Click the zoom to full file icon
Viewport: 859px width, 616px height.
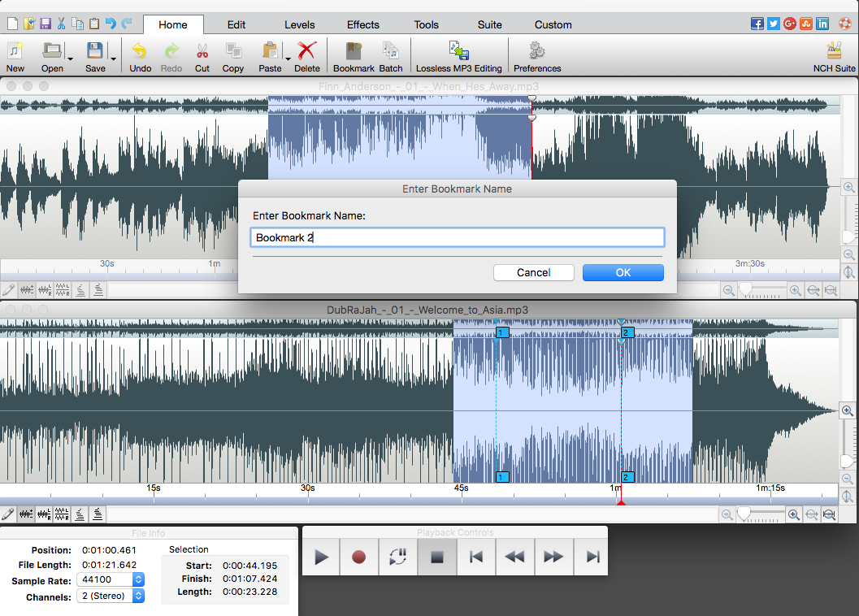[x=830, y=514]
